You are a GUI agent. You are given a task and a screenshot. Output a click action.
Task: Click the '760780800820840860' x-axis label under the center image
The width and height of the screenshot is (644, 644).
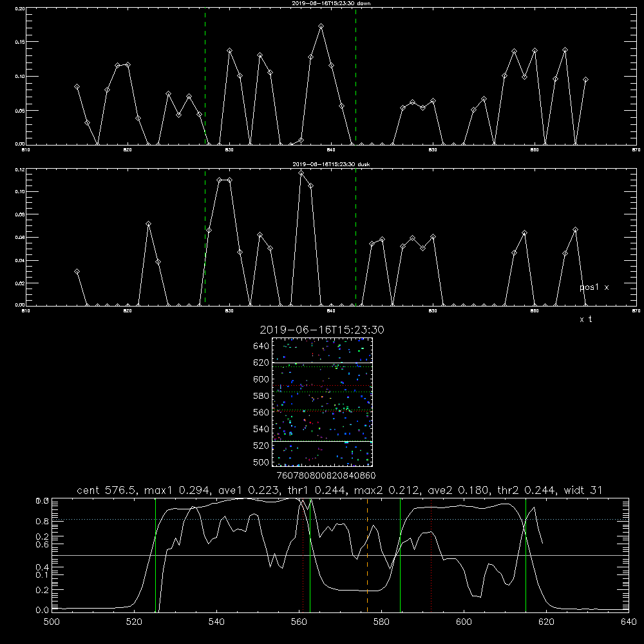pos(326,476)
